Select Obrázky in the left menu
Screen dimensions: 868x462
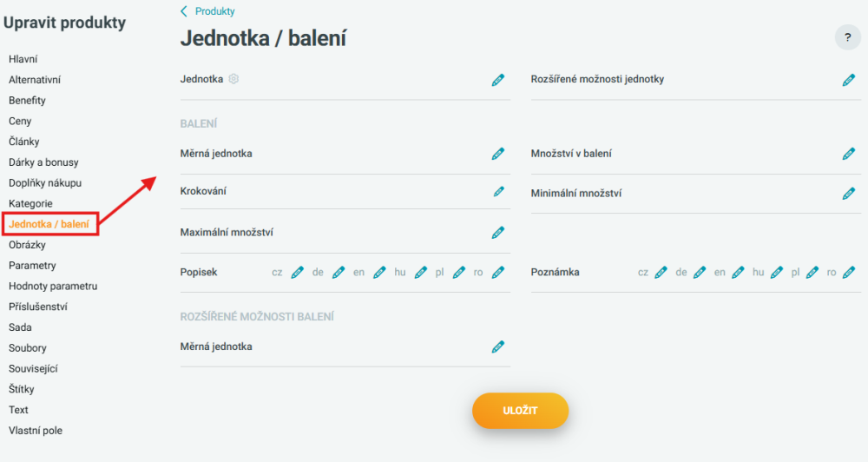coord(27,245)
